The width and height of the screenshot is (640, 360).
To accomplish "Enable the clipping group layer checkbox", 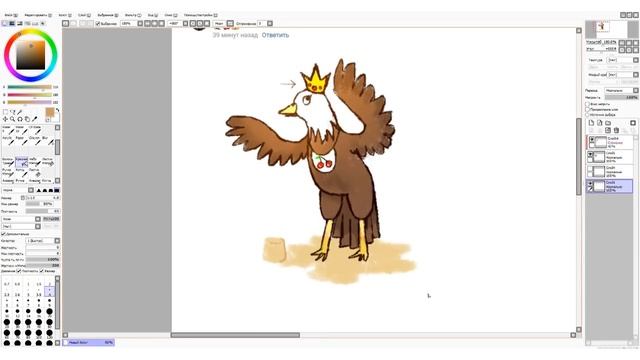I will [x=587, y=109].
